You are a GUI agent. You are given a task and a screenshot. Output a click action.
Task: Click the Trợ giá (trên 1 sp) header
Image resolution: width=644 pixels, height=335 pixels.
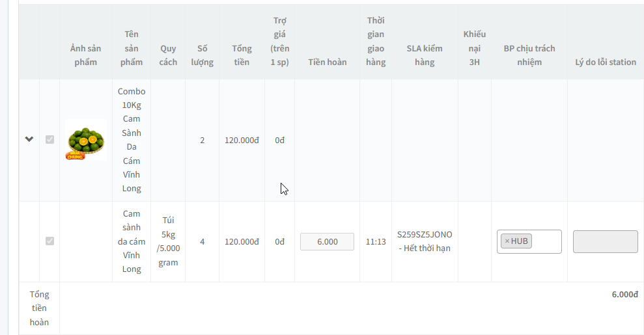coord(280,41)
